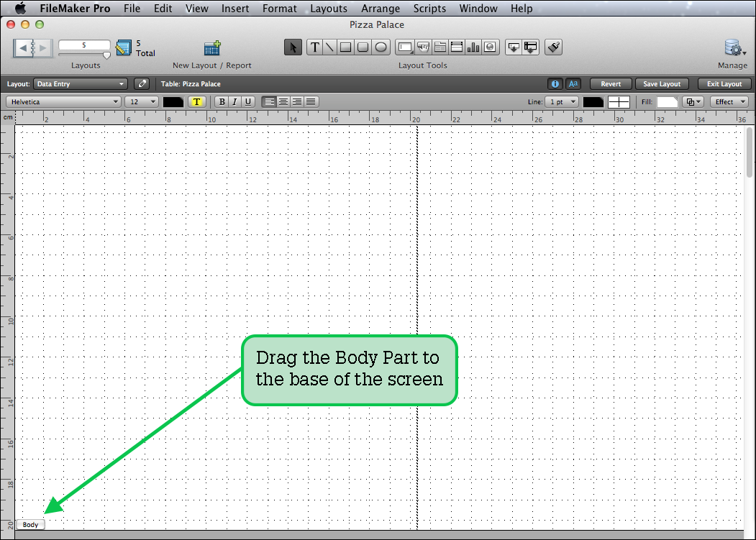Click the New Layout / Report icon
The height and width of the screenshot is (540, 756).
[x=212, y=47]
